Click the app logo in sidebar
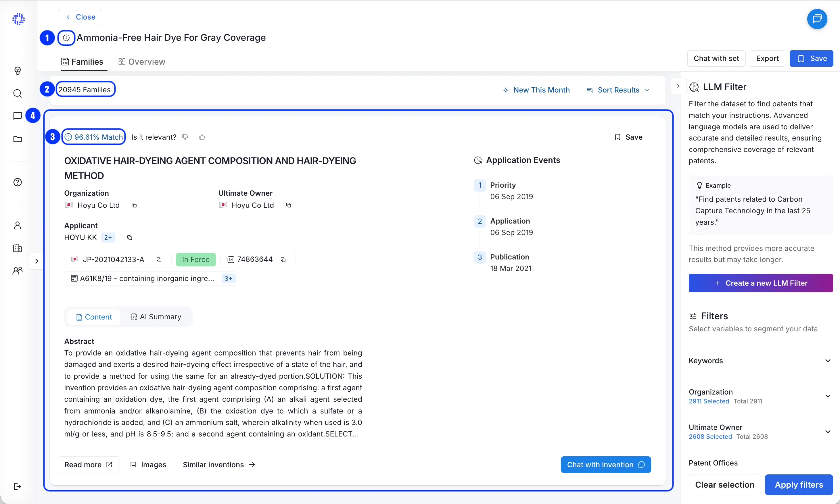This screenshot has width=840, height=504. (x=18, y=19)
